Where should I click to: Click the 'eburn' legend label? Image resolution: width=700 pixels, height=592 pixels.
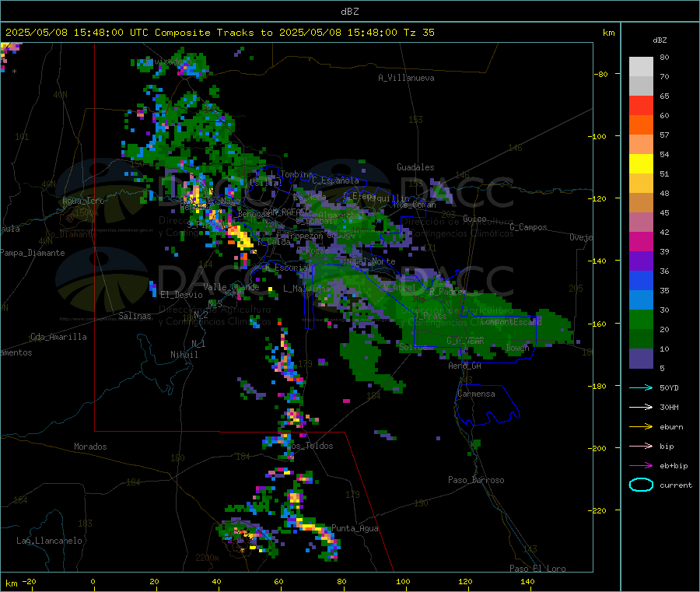[x=671, y=427]
